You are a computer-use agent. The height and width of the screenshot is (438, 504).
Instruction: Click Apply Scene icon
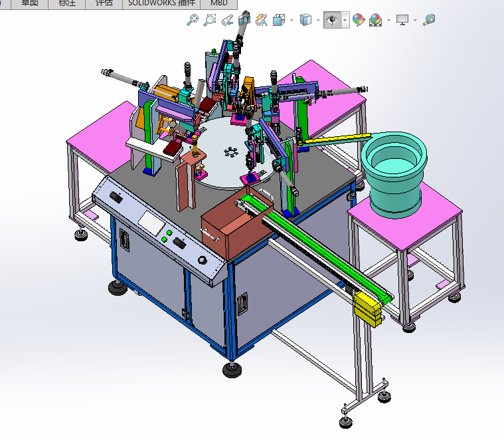[375, 20]
